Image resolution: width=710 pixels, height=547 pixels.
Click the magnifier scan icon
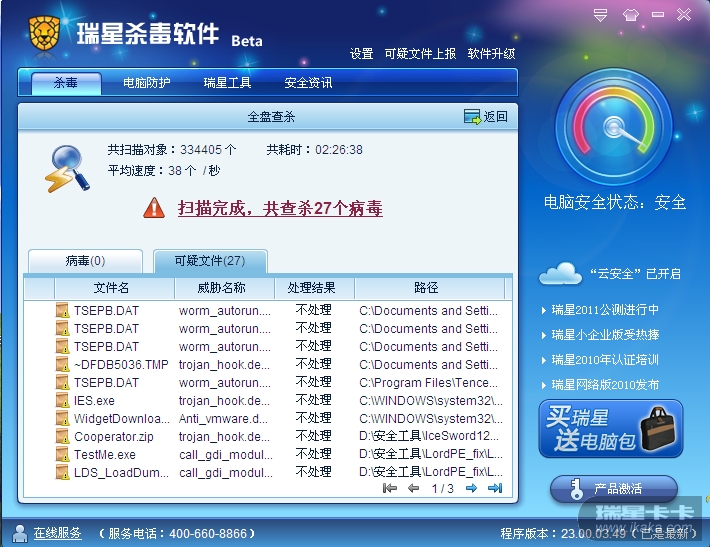point(67,168)
